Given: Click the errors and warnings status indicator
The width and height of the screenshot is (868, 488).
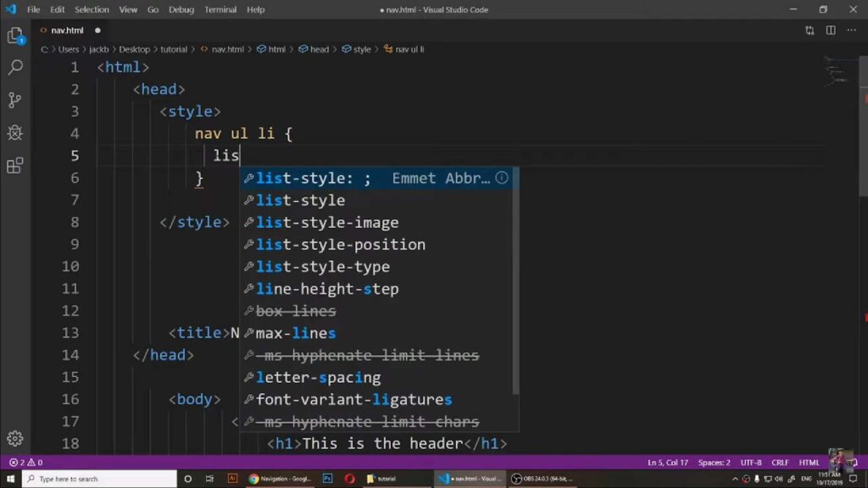Looking at the screenshot, I should 26,462.
